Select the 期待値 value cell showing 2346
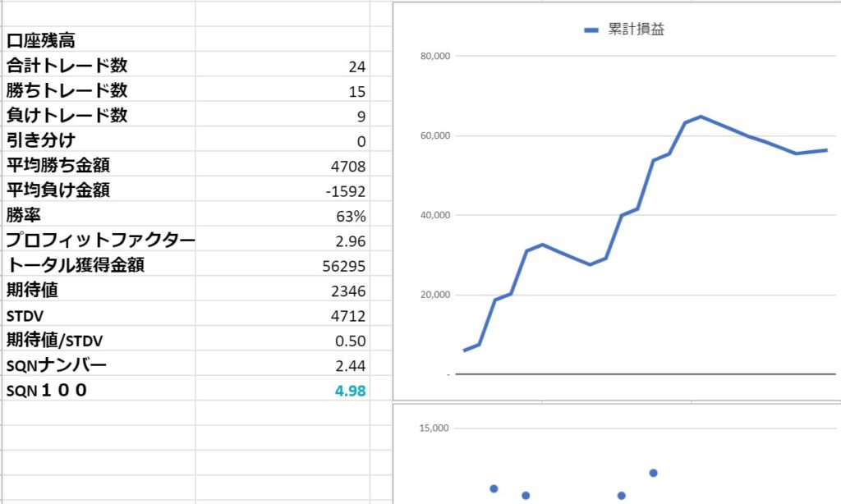Viewport: 841px width, 504px height. (x=282, y=291)
